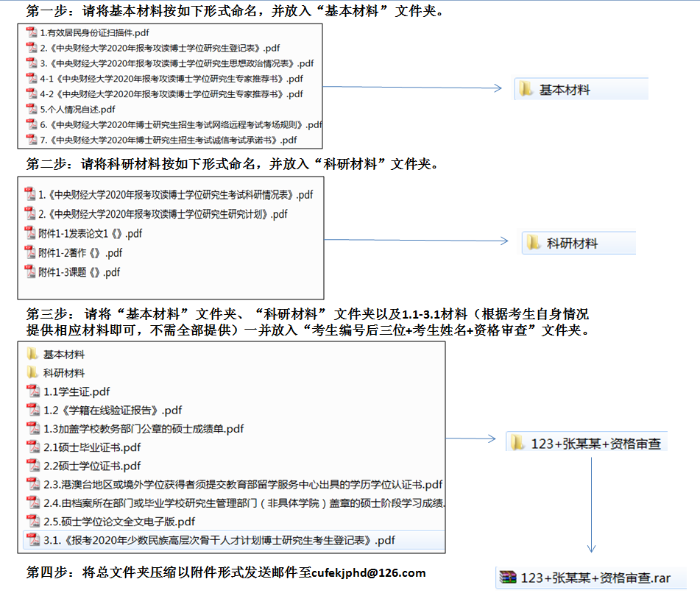Select the file 7.…诚信考试承诺书.pdf
This screenshot has width=700, height=593.
[169, 140]
